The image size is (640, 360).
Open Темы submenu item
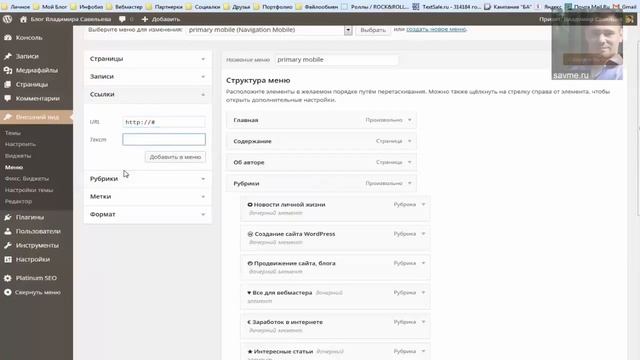tap(13, 133)
